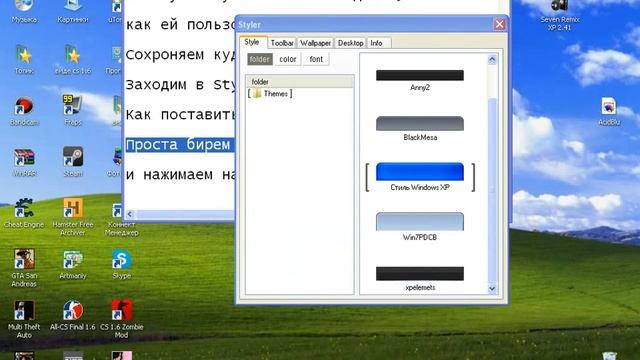Click the style list scroll down arrow
This screenshot has width=640, height=360.
pyautogui.click(x=492, y=289)
